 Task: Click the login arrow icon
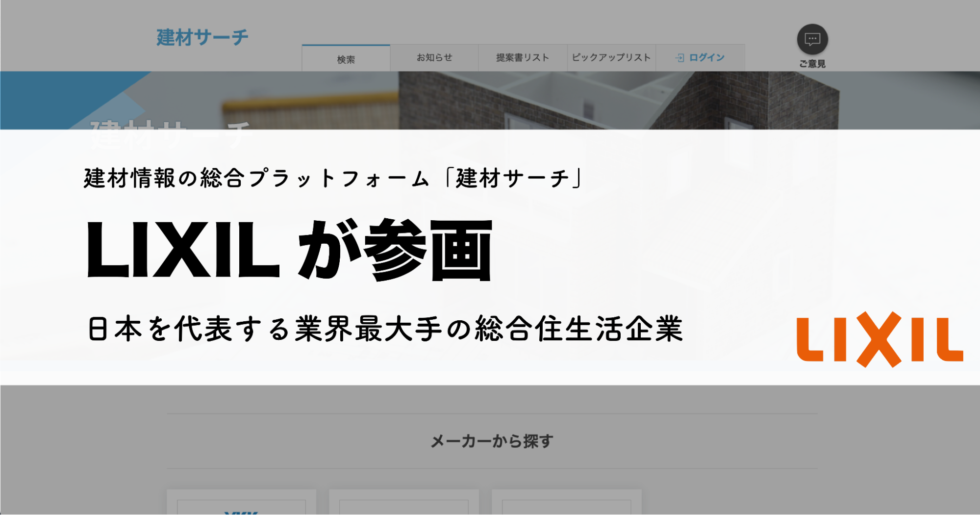pos(679,58)
